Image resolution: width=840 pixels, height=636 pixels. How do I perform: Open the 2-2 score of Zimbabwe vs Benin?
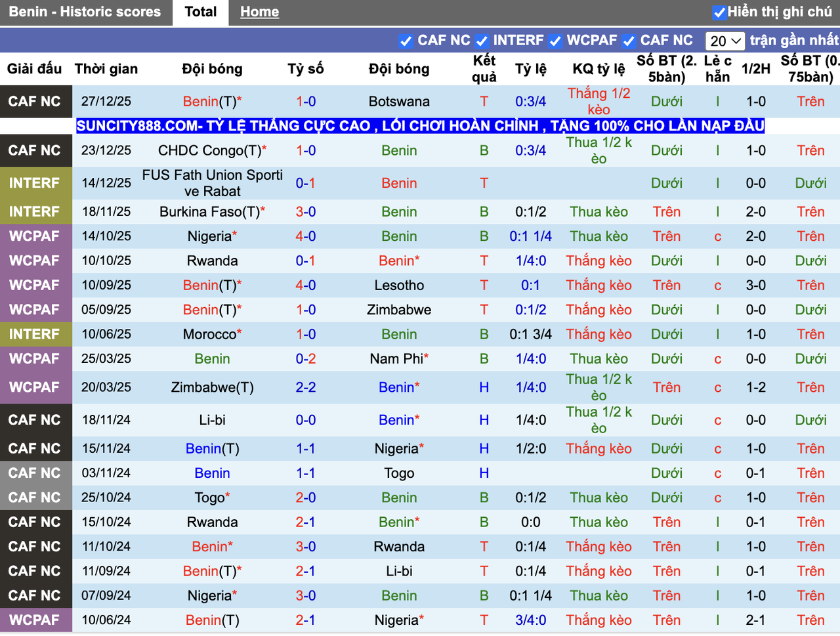pyautogui.click(x=306, y=387)
